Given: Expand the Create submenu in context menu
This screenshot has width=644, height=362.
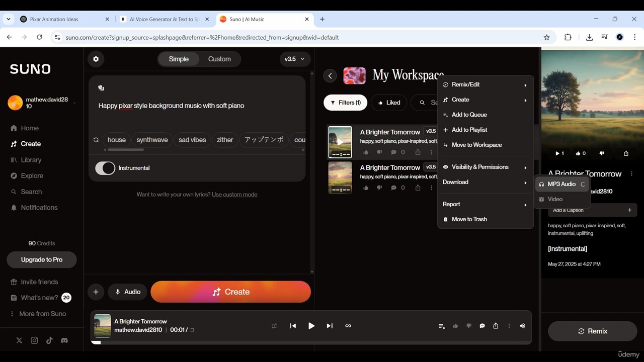Looking at the screenshot, I should tap(485, 100).
